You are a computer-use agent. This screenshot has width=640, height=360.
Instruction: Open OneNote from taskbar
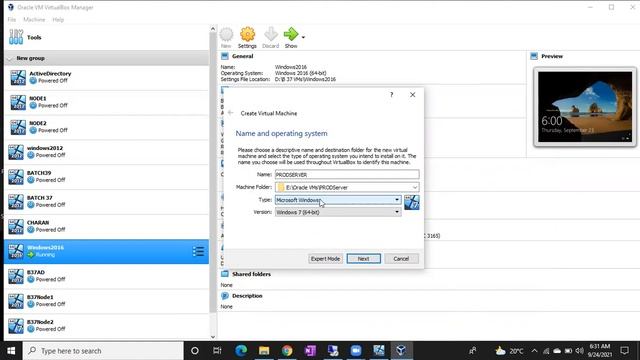pos(310,351)
